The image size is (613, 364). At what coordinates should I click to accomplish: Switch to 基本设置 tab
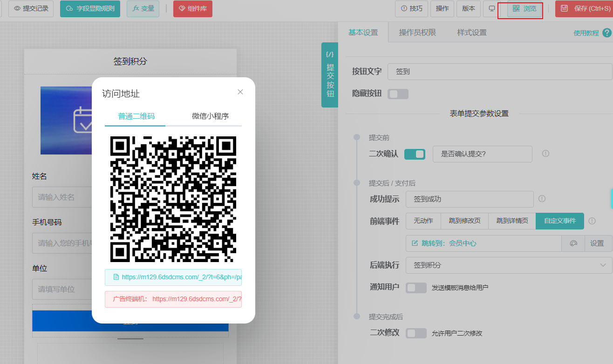pyautogui.click(x=363, y=33)
